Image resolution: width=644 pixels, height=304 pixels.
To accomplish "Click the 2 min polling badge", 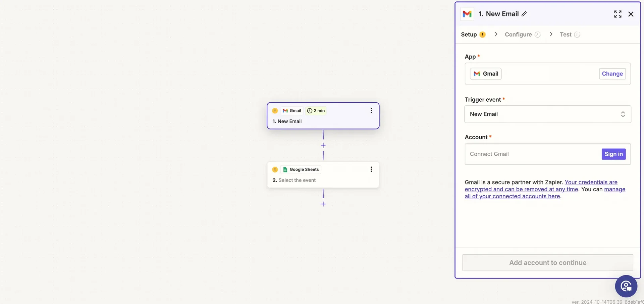I will pyautogui.click(x=316, y=111).
